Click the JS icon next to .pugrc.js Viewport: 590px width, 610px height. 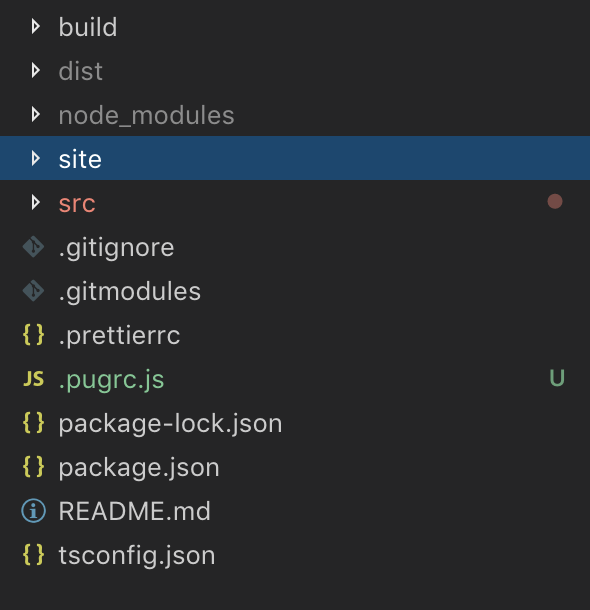click(x=33, y=379)
